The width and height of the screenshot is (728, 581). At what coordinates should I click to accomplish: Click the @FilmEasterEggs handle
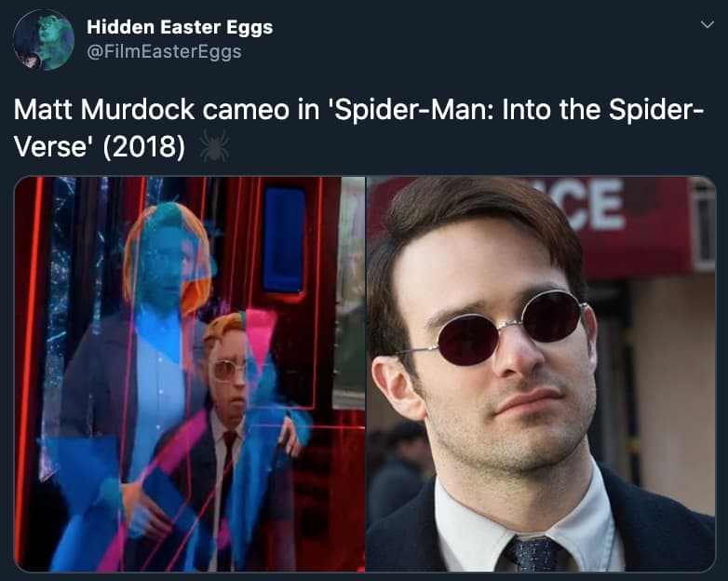(164, 52)
